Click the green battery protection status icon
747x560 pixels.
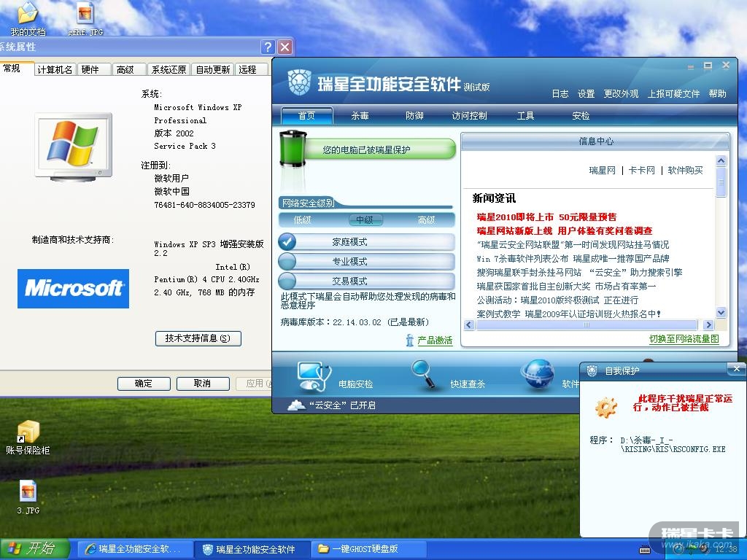tap(293, 149)
